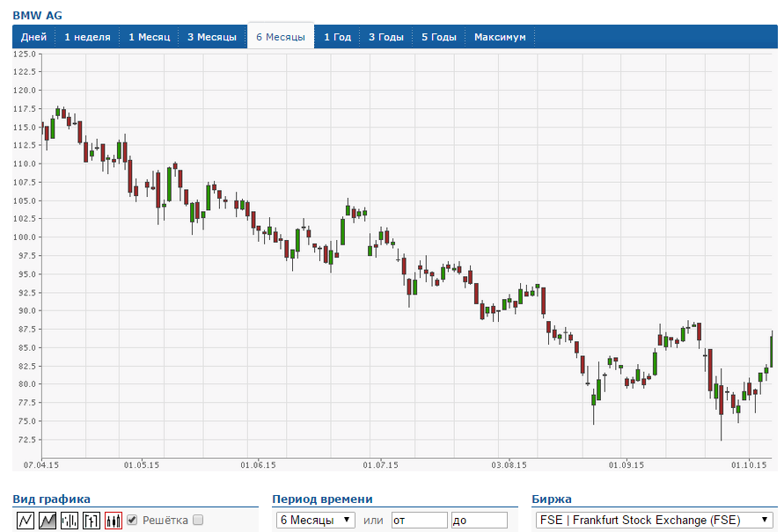Open the FSE Frankfurt Stock Exchange dropdown

coord(654,520)
